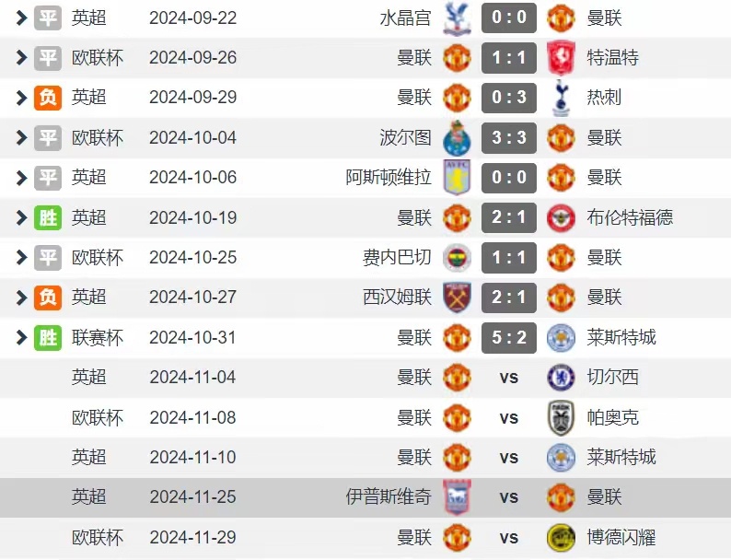Expand the 2024-10-31 match row arrow
This screenshot has height=560, width=731.
21,338
